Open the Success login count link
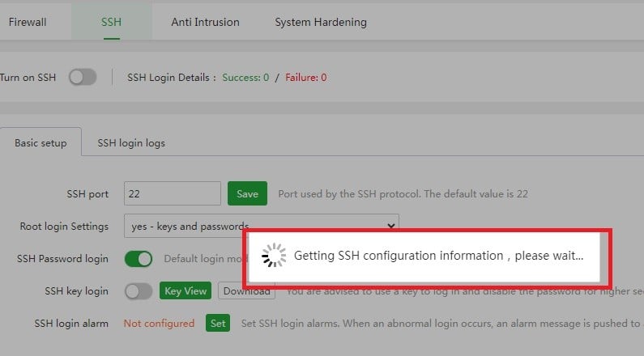Image resolution: width=644 pixels, height=356 pixels. 242,78
